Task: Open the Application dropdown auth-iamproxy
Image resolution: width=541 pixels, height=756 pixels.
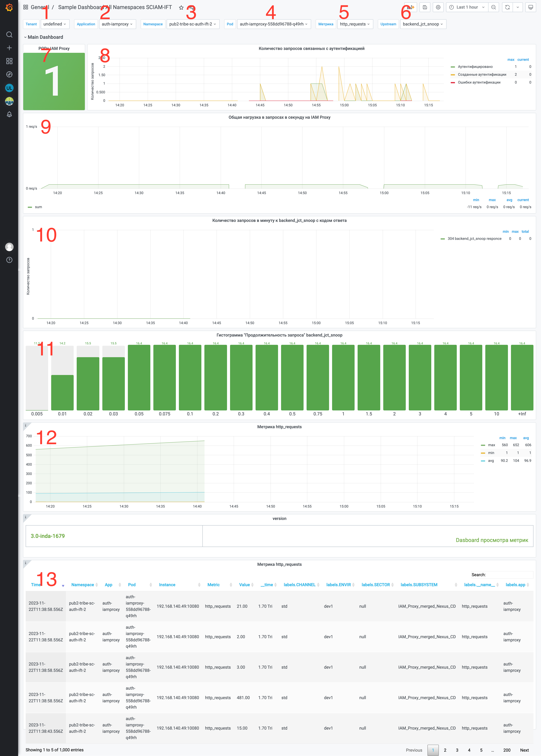Action: coord(118,24)
